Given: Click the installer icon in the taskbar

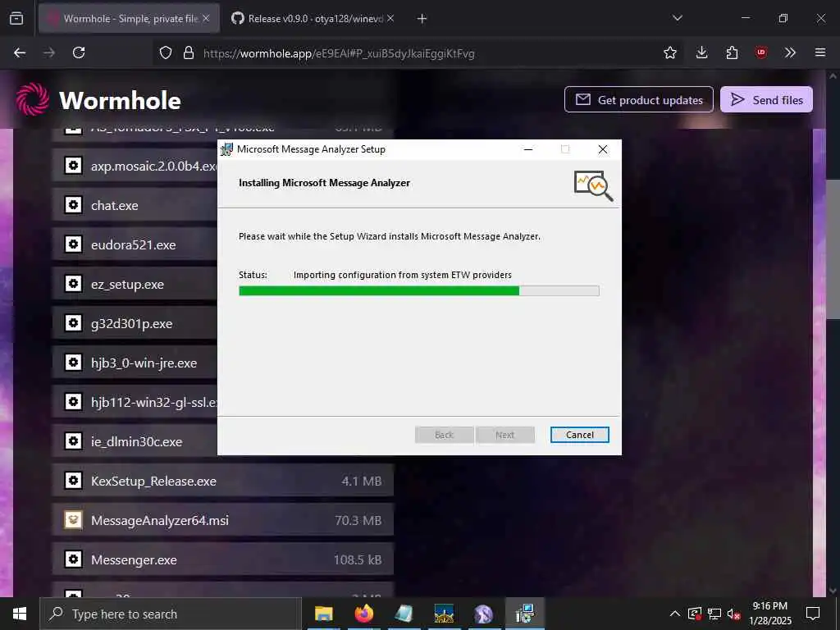Looking at the screenshot, I should tap(524, 614).
